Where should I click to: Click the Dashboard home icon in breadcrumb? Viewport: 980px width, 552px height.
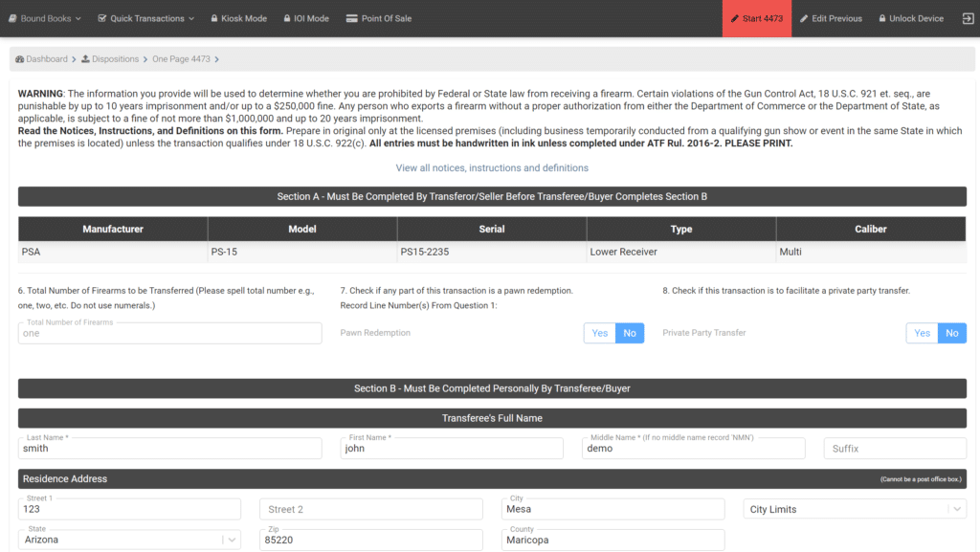click(x=19, y=58)
